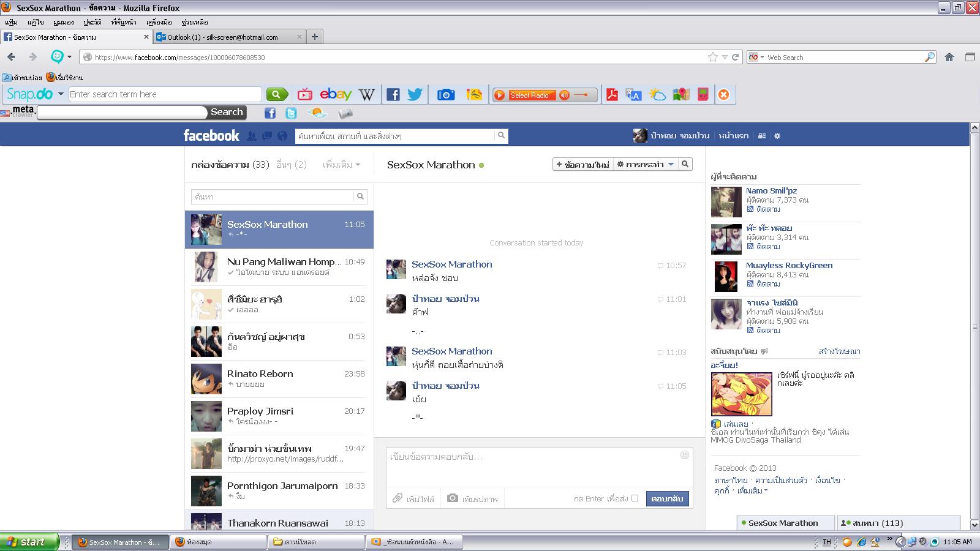980x551 pixels.
Task: Click the paperclip add file button
Action: [413, 498]
